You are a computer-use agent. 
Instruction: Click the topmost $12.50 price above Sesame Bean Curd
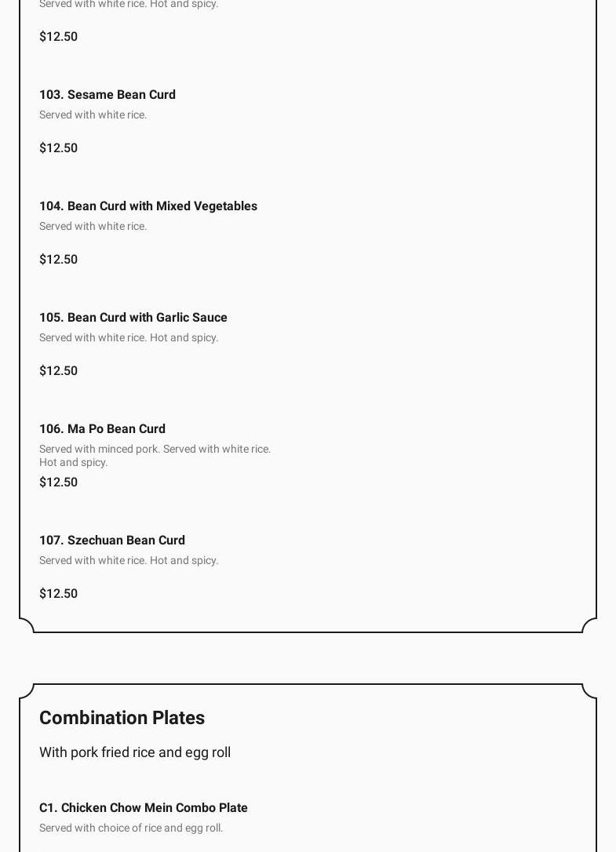[x=58, y=36]
